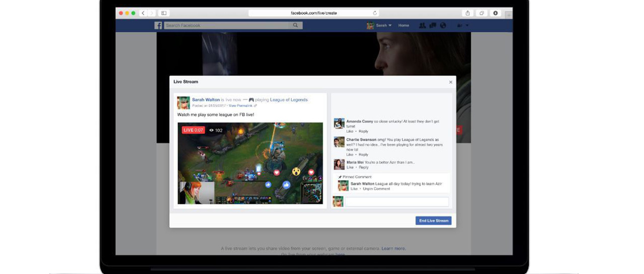Like Maria Mei's comment
The image size is (644, 274).
pyautogui.click(x=350, y=167)
